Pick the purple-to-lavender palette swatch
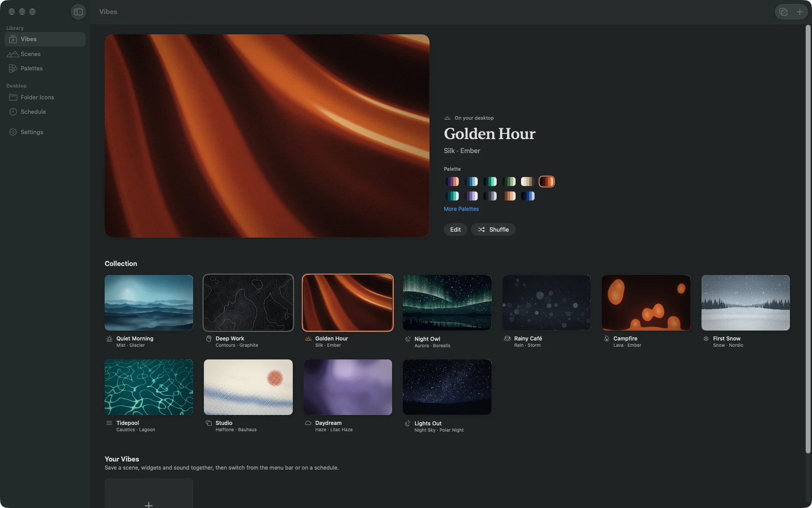This screenshot has width=812, height=508. pos(471,196)
